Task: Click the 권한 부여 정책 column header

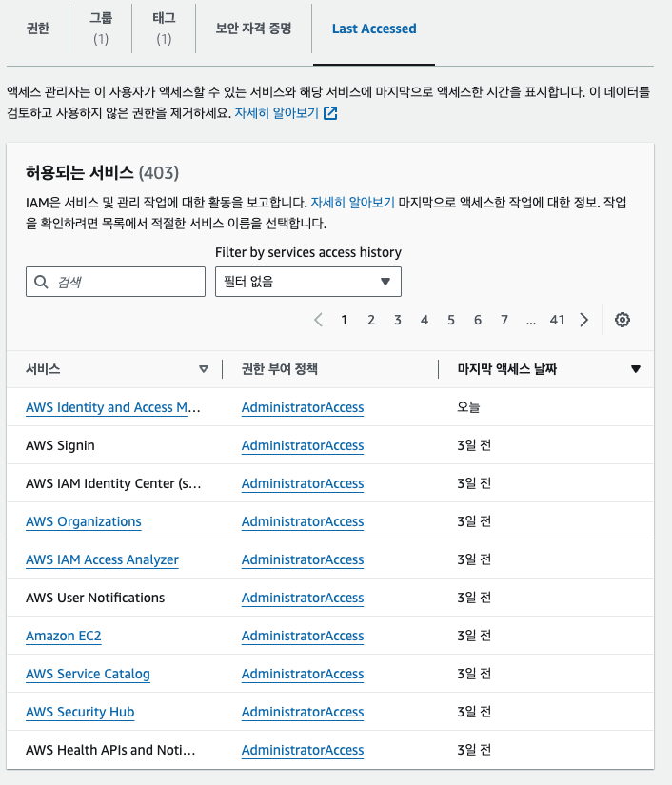Action: (280, 369)
